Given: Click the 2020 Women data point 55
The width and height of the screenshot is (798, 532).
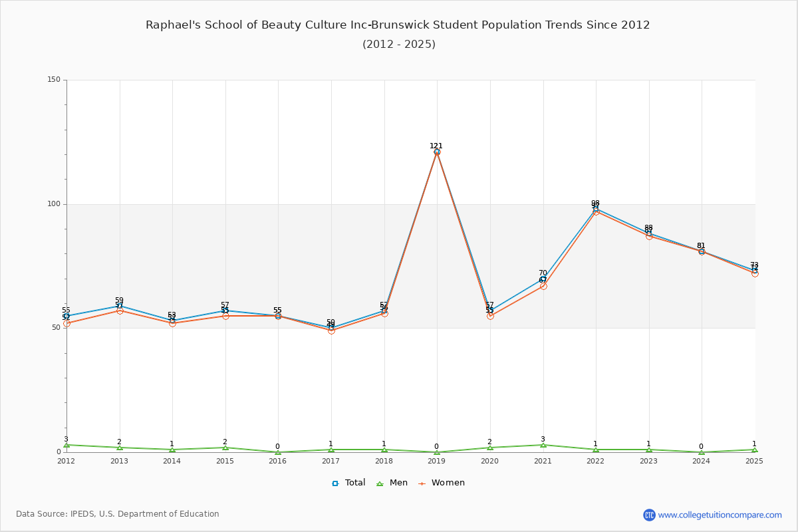Looking at the screenshot, I should tap(490, 316).
